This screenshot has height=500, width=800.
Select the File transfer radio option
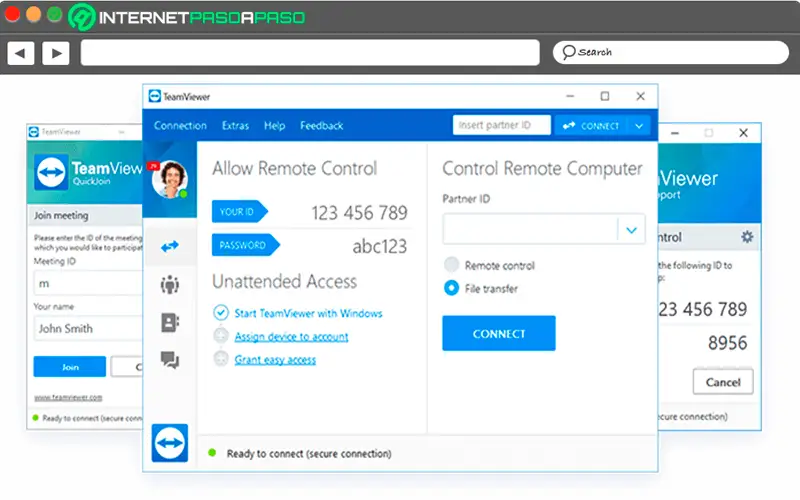pyautogui.click(x=451, y=289)
